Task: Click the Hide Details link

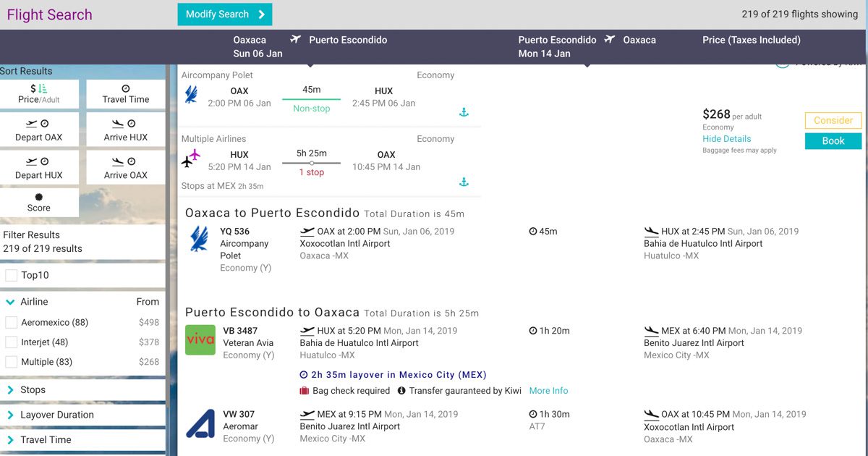Action: [x=727, y=139]
